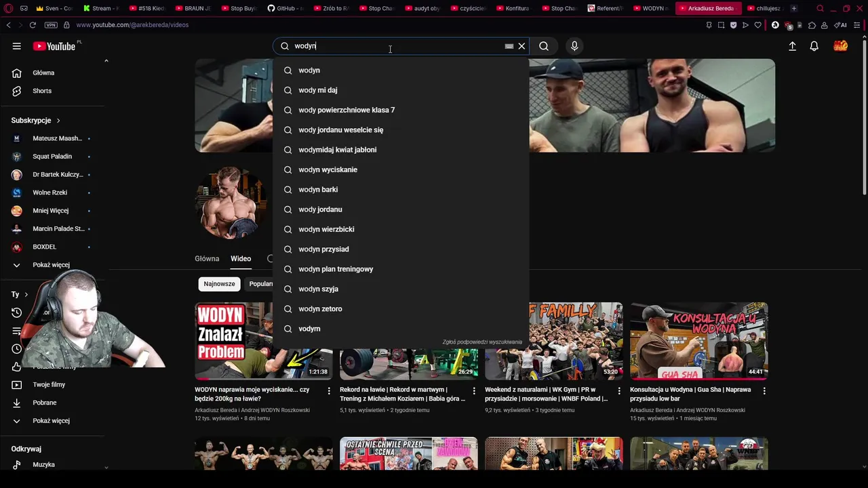Select the "wodyn" search suggestion
Image resolution: width=868 pixels, height=488 pixels.
click(x=401, y=70)
